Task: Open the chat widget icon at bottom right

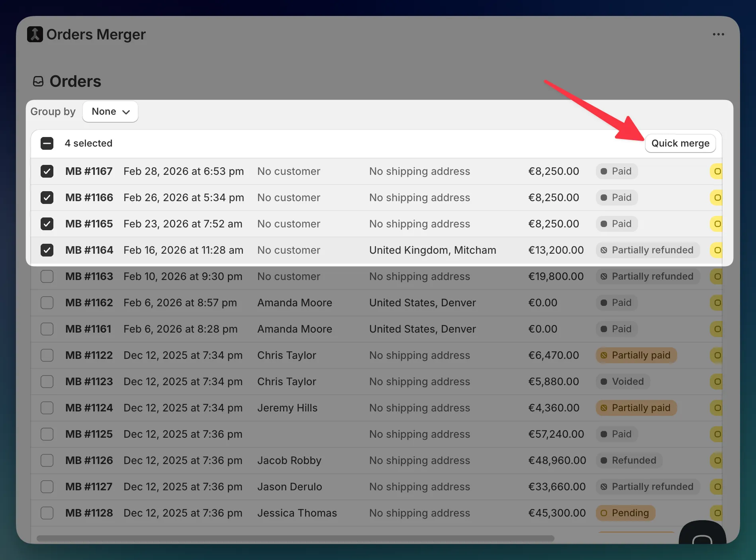Action: (702, 536)
